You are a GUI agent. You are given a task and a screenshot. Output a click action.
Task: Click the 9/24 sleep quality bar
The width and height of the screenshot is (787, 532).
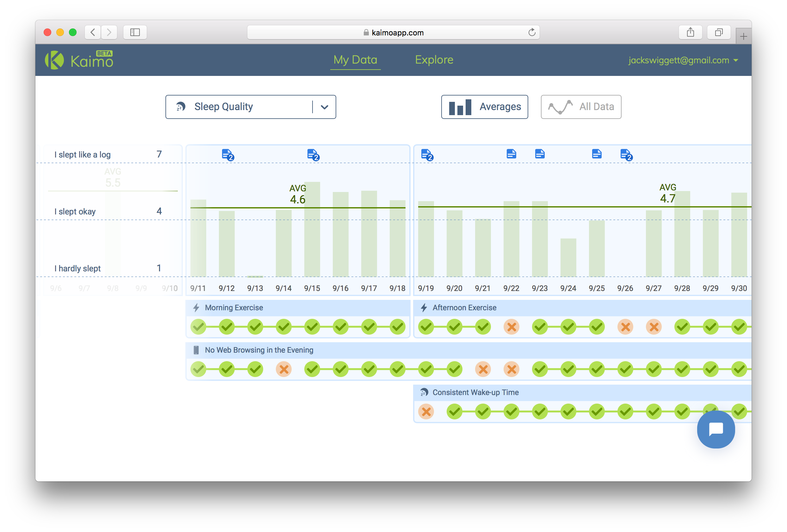pyautogui.click(x=568, y=257)
